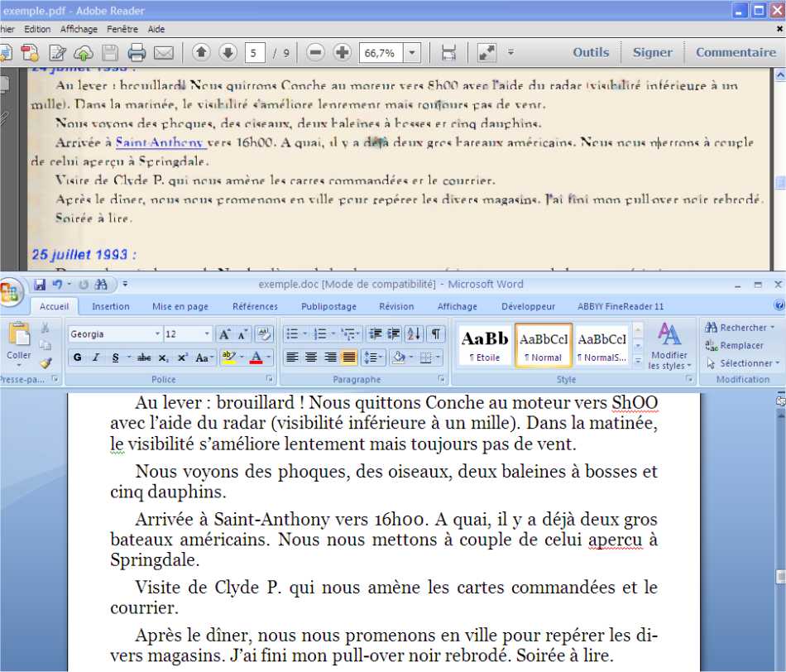Grow font size with the large A icon
Viewport: 786px width, 672px height.
(x=224, y=334)
